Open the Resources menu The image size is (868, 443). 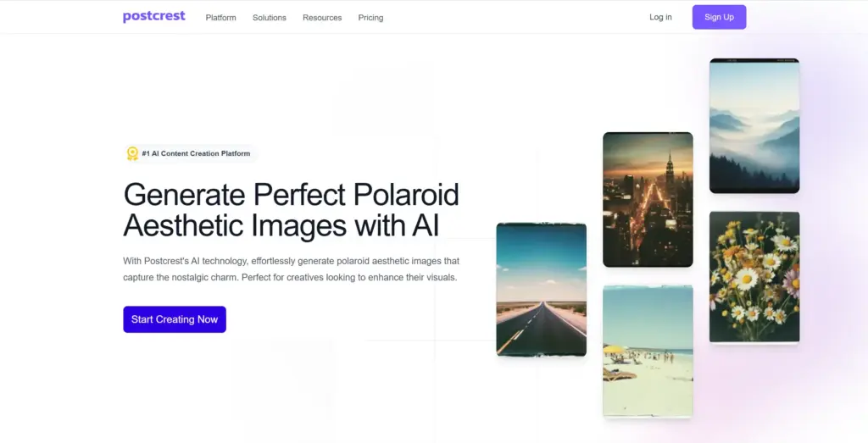click(322, 18)
